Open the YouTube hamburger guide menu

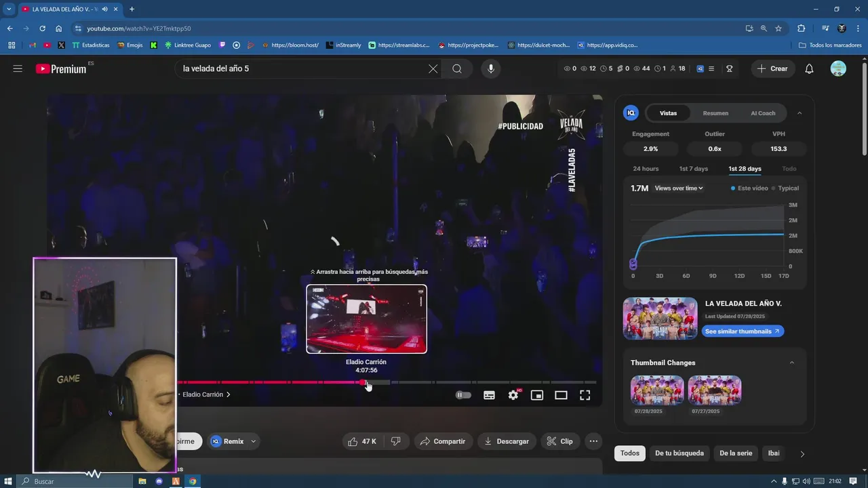(18, 68)
